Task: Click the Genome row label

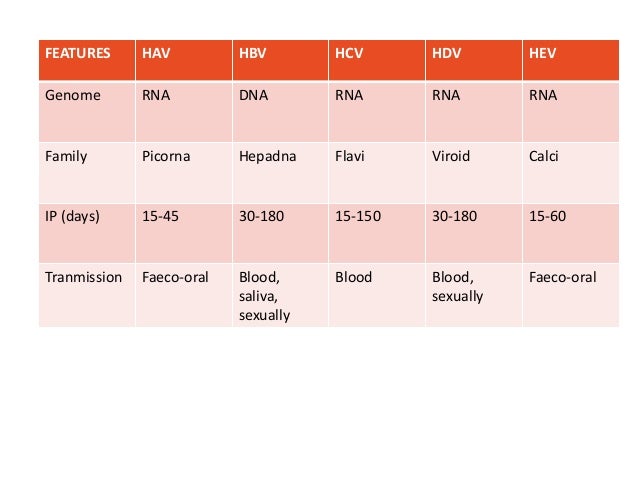Action: (x=87, y=112)
